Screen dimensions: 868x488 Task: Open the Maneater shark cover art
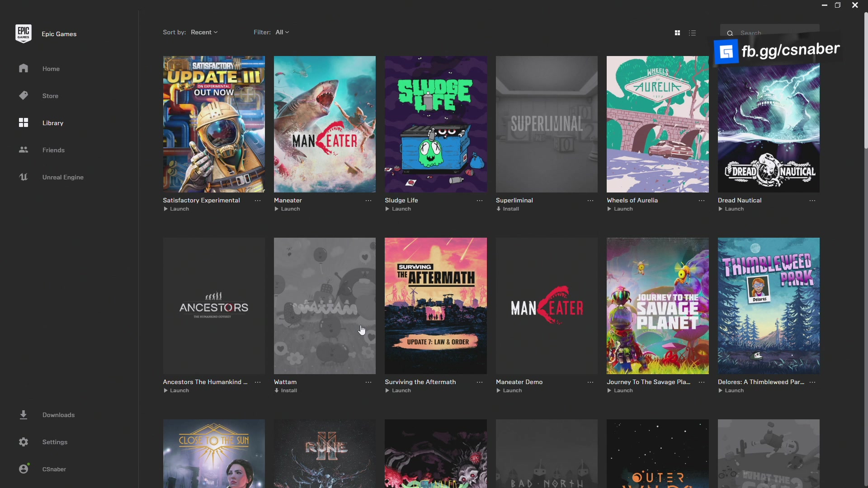point(325,124)
